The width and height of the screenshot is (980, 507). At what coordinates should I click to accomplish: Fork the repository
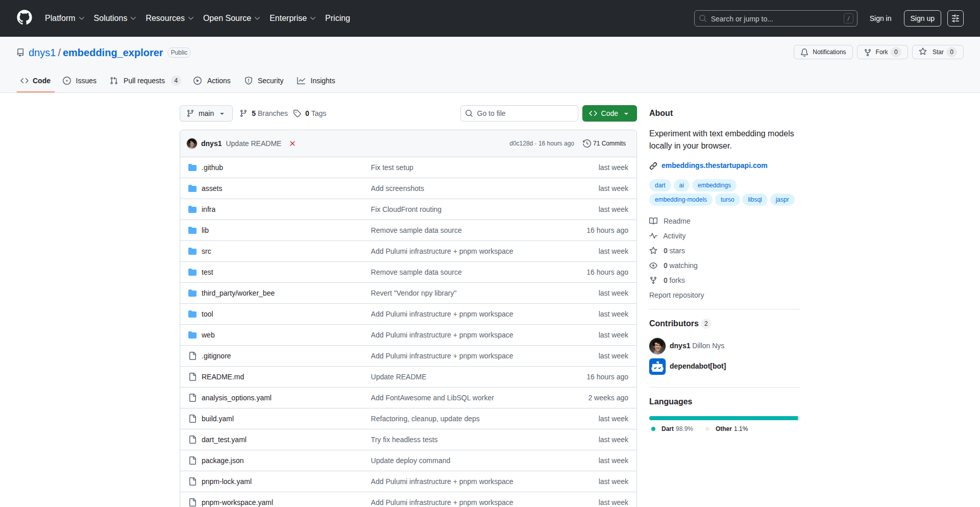882,52
